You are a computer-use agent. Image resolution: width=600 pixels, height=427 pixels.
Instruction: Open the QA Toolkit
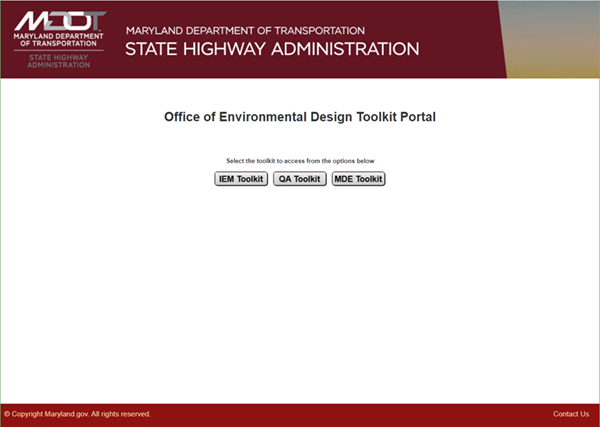(x=300, y=179)
